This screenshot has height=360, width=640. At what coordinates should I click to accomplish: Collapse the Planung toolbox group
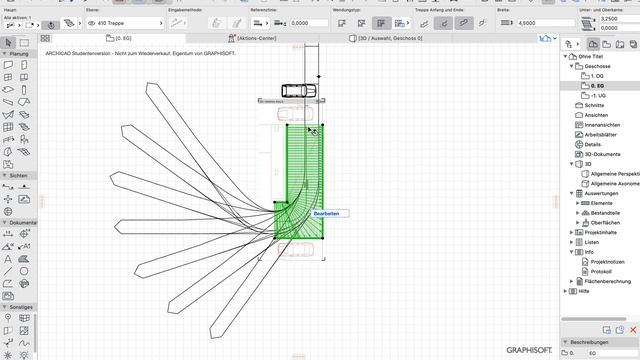pos(4,54)
